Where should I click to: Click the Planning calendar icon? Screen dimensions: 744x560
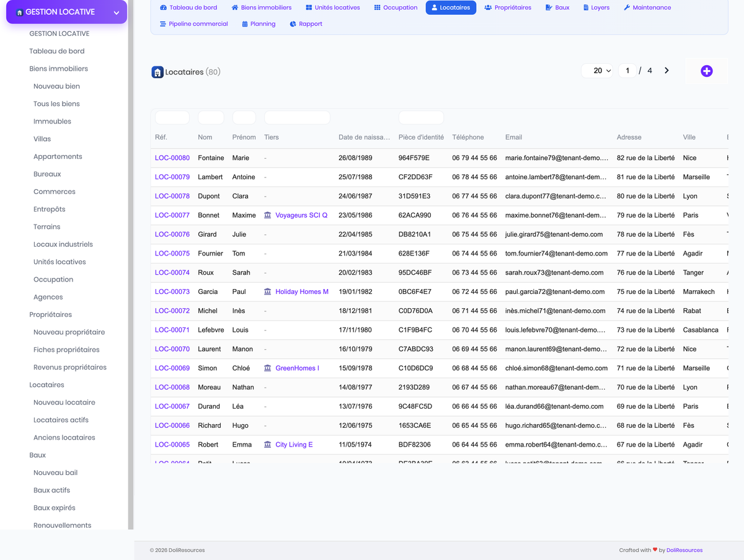point(245,24)
